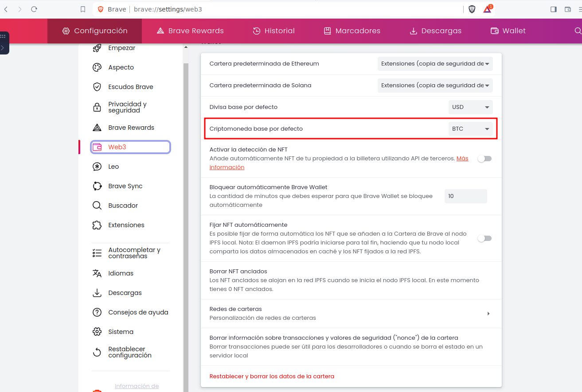Click Borrar información sobre transacciones row
Screen dimensions: 582x392
point(351,346)
